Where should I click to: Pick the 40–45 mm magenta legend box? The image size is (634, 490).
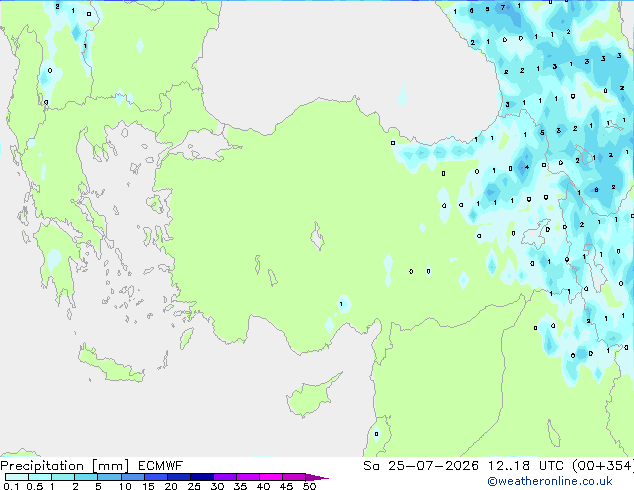click(271, 477)
